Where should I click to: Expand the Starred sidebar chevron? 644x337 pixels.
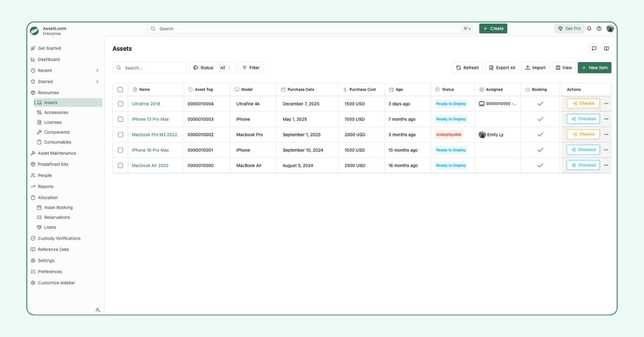coord(97,82)
